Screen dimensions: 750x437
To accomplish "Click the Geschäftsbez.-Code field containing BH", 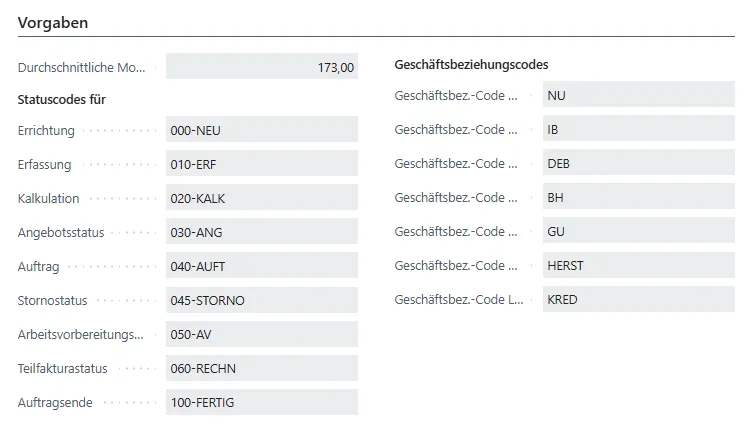I will 638,198.
